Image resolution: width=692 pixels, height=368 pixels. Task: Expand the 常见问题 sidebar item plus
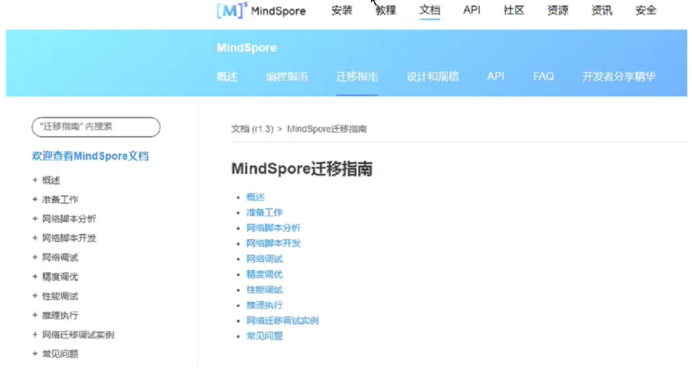[x=35, y=354]
